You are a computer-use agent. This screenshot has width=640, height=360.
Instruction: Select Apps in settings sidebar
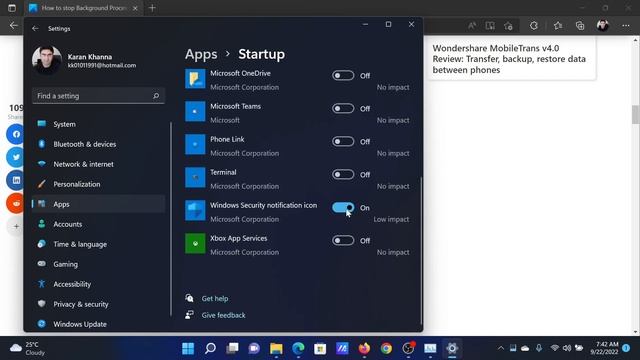click(x=98, y=204)
